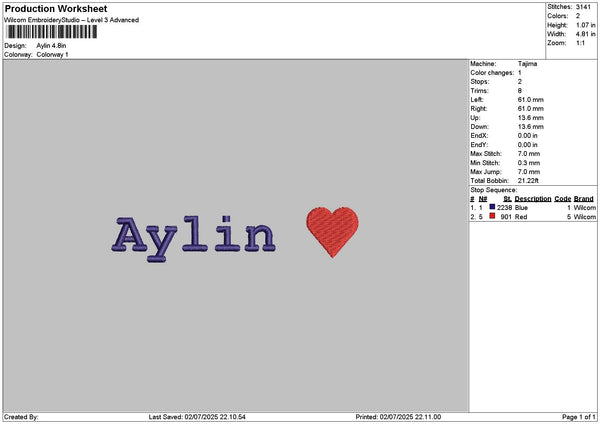The width and height of the screenshot is (600, 424).
Task: Click the barcode in the worksheet header
Action: coord(51,32)
